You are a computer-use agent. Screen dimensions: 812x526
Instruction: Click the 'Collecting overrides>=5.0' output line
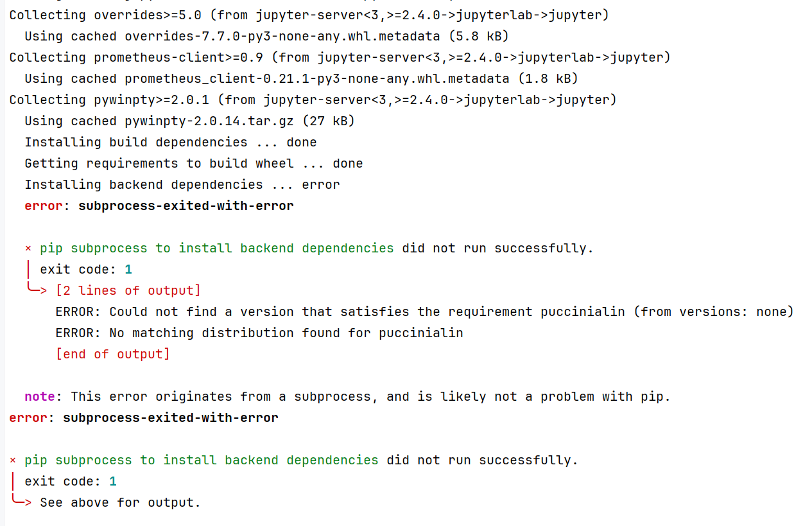[x=309, y=15]
